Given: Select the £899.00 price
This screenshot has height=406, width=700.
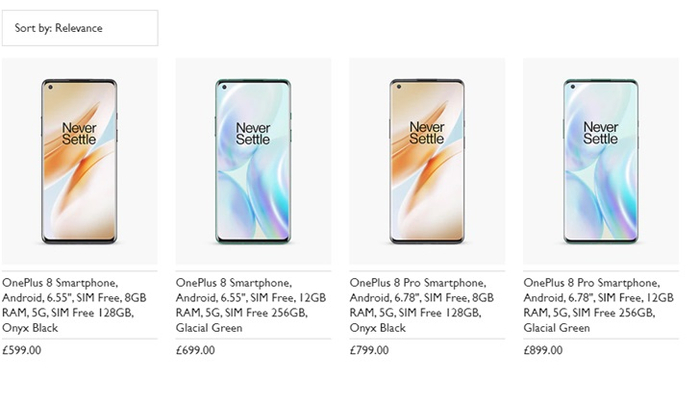Looking at the screenshot, I should click(x=544, y=351).
